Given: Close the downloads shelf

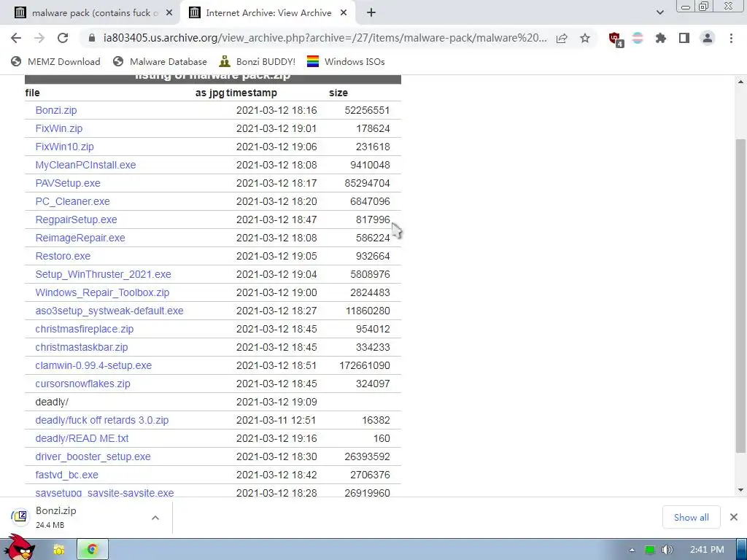Looking at the screenshot, I should 734,517.
